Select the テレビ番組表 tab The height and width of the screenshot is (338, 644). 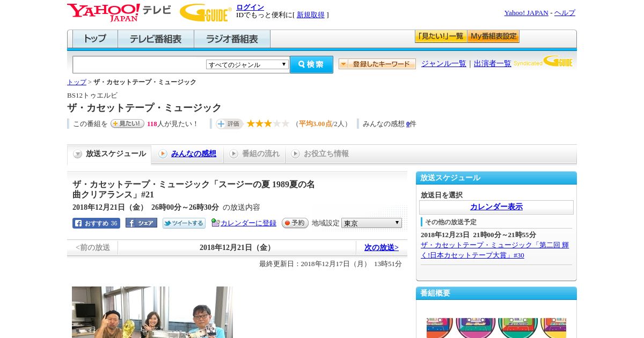click(x=156, y=39)
